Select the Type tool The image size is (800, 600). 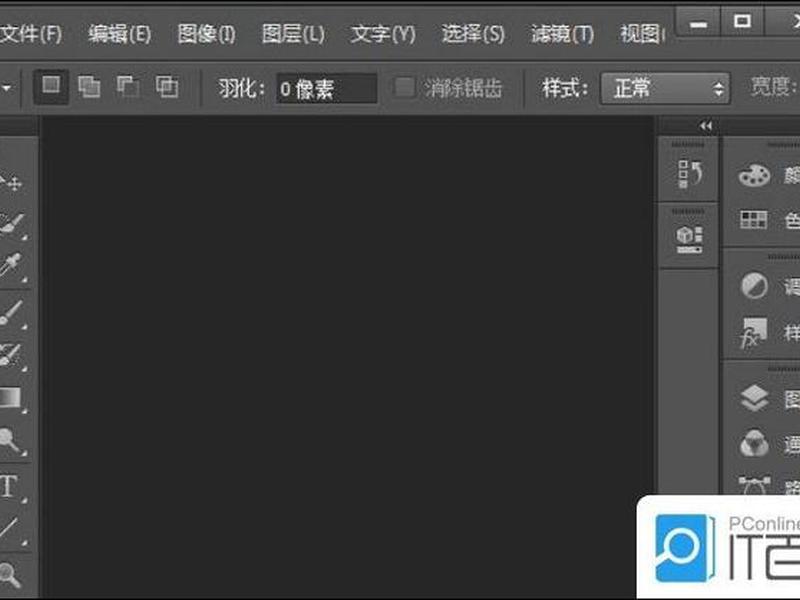[x=11, y=487]
